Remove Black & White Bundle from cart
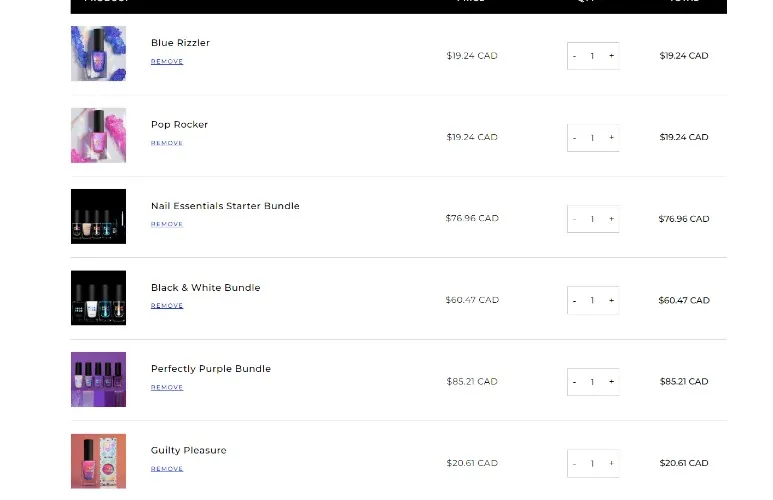773x500 pixels. coord(167,306)
